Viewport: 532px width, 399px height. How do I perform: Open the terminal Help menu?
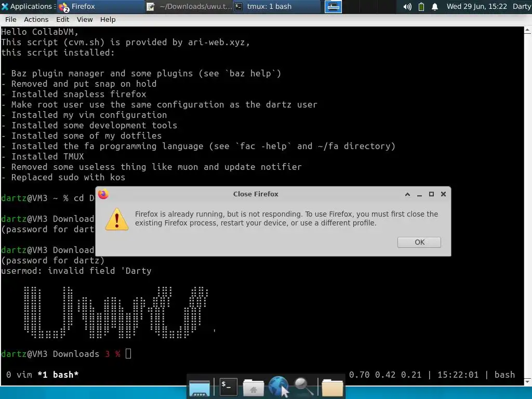(x=108, y=20)
